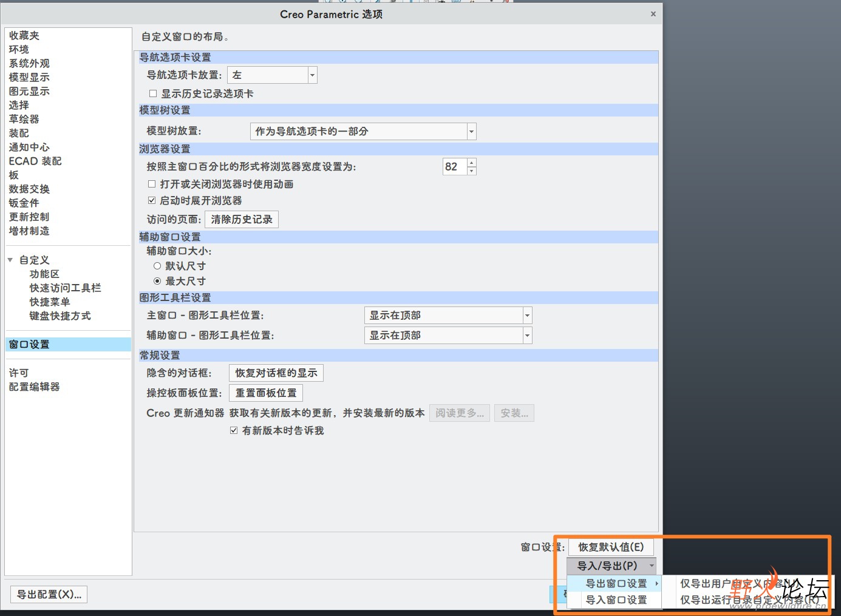The height and width of the screenshot is (616, 841).
Task: Select 增材制造 category
Action: pos(29,231)
